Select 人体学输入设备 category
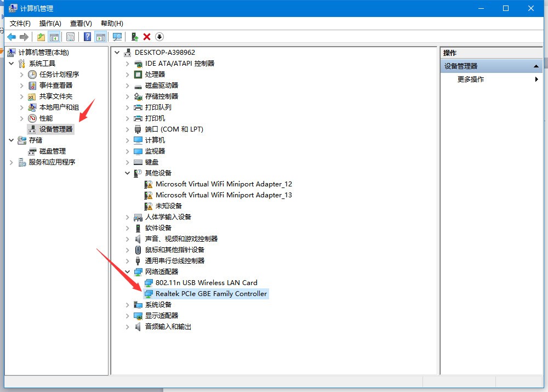Screen dimensions: 548x392 [168, 217]
